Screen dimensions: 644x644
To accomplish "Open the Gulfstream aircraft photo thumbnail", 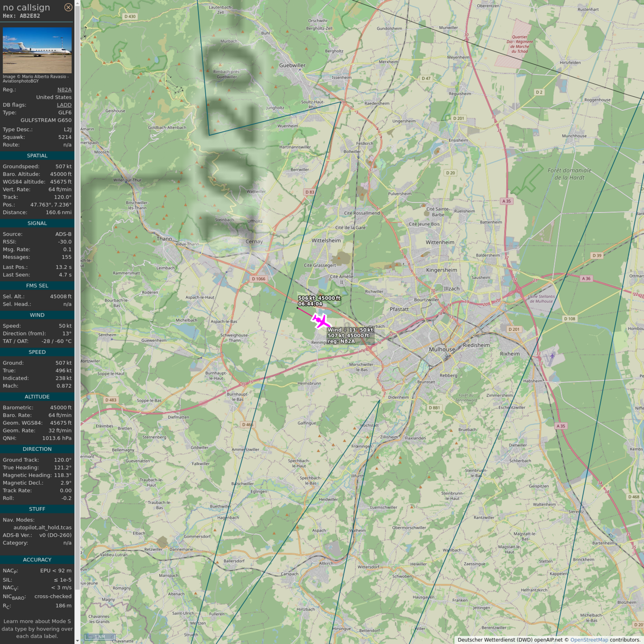I will 37,50.
